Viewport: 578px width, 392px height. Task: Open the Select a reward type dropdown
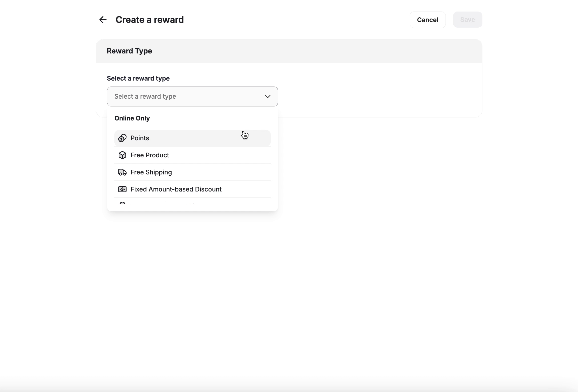coord(192,96)
